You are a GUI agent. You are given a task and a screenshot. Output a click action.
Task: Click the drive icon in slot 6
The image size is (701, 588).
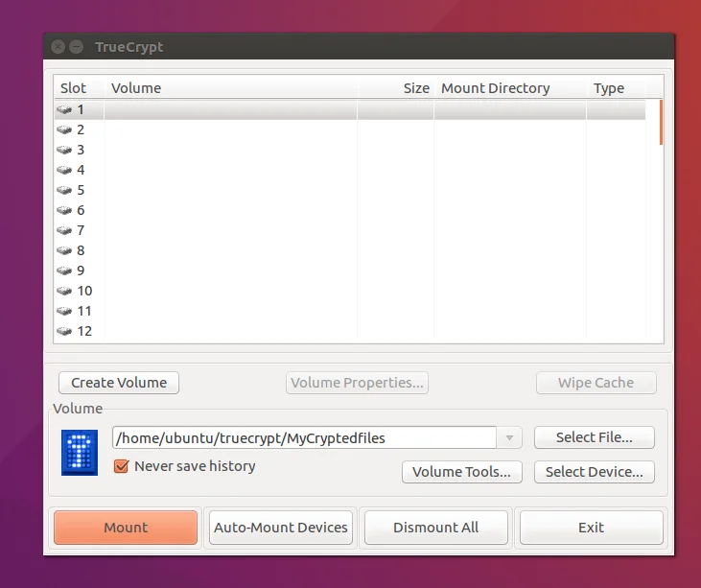click(x=64, y=210)
